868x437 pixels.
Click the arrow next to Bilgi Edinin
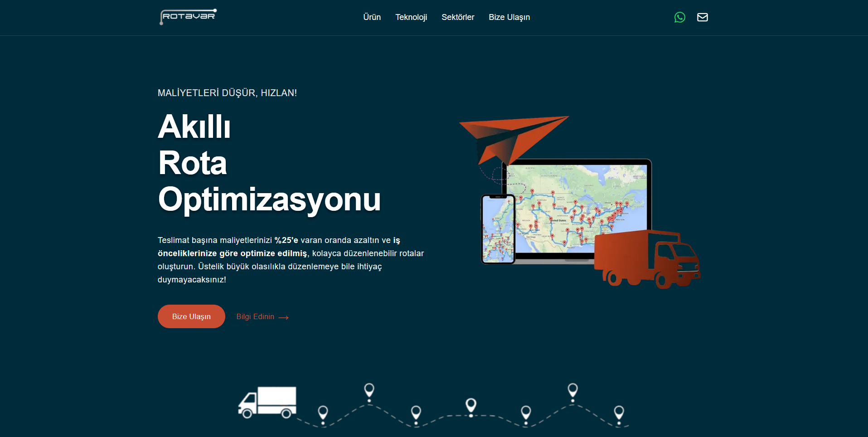click(x=284, y=317)
